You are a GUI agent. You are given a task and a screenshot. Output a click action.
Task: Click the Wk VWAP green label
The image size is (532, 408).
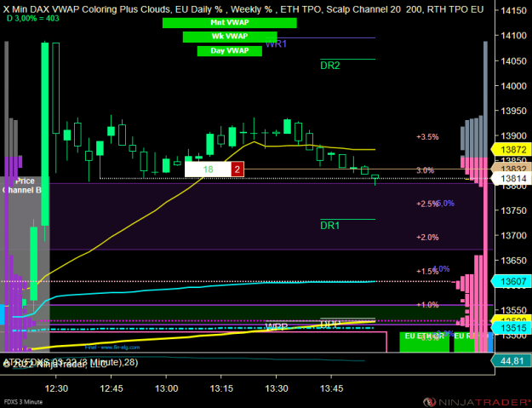click(230, 37)
